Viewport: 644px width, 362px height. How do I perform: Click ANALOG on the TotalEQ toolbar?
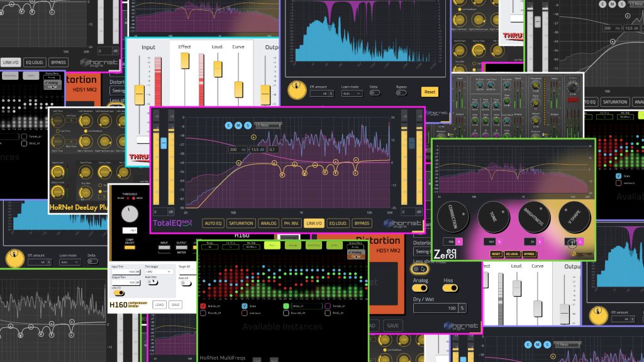[x=270, y=223]
